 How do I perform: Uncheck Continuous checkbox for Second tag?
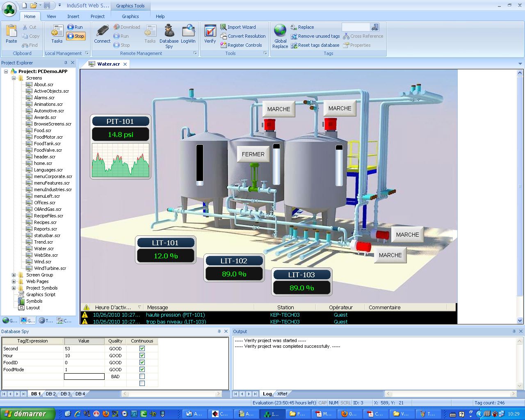142,349
